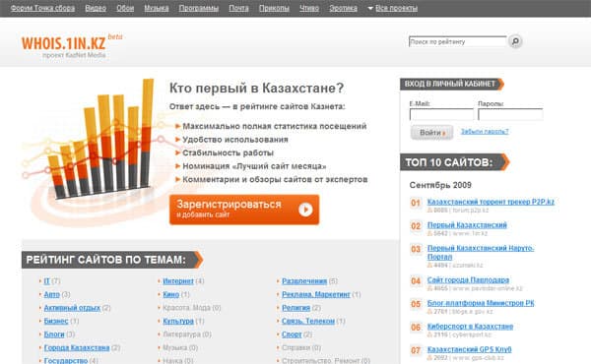Screen dimensions: 591x364
Task: Open the Связь, Телеком category link
Action: [308, 321]
